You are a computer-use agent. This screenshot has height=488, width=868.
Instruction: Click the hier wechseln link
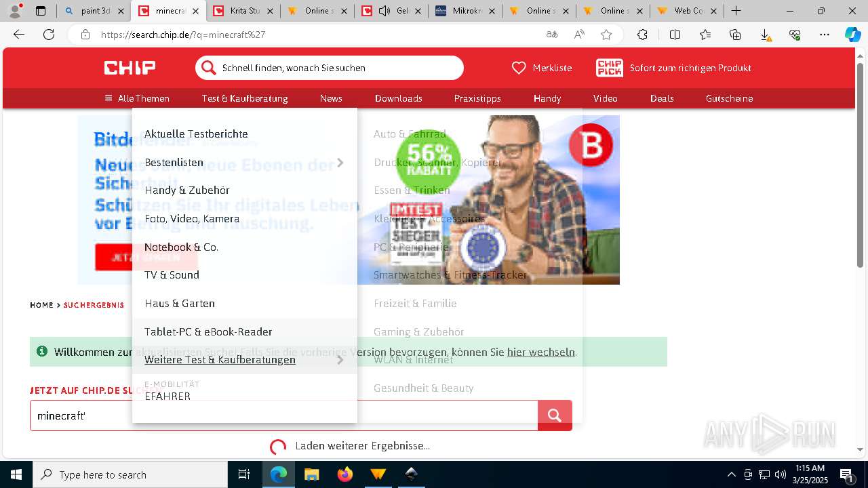[x=541, y=352]
